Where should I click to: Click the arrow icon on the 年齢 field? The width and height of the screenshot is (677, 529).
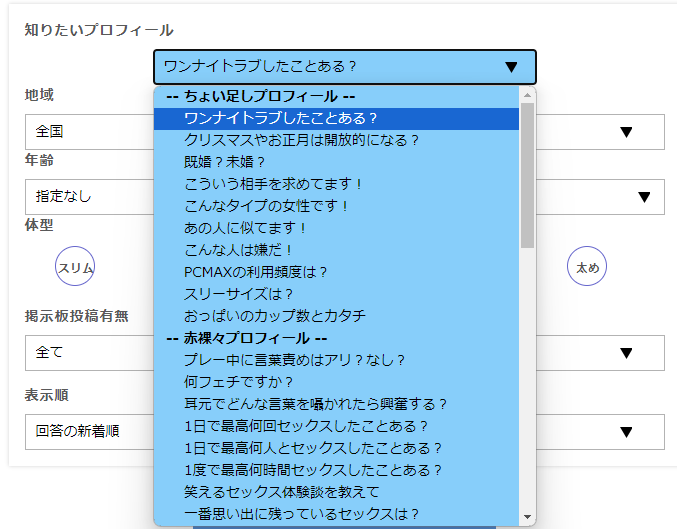click(x=644, y=196)
